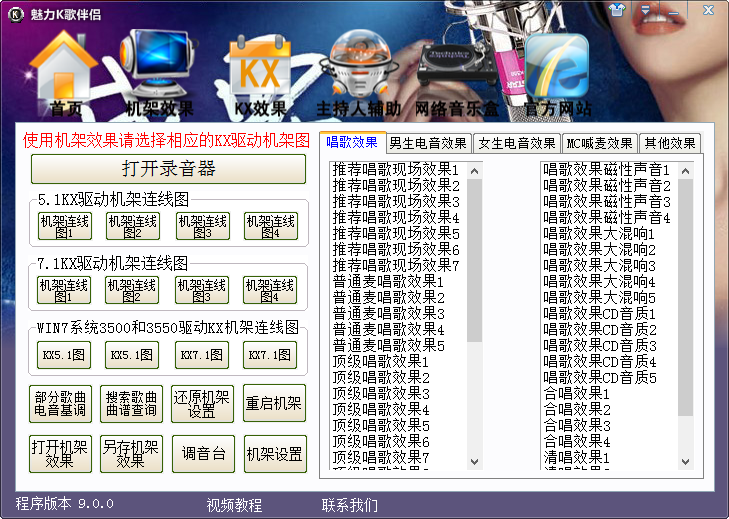Open the 机架效果 monitor icon

(158, 72)
